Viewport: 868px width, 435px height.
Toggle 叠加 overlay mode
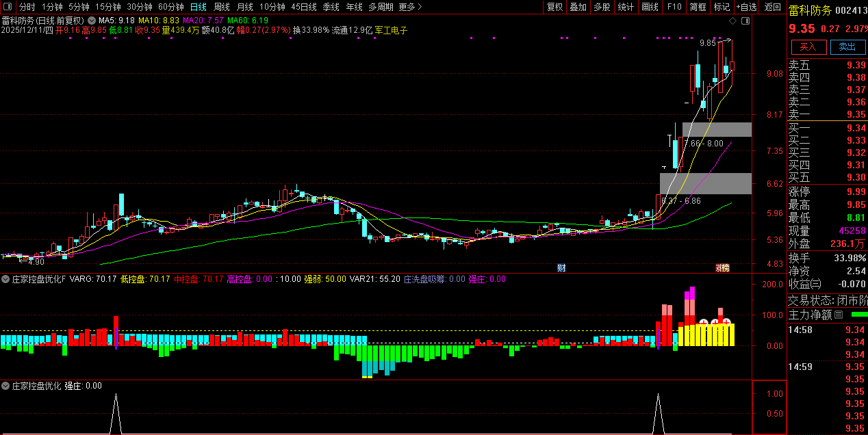[578, 7]
